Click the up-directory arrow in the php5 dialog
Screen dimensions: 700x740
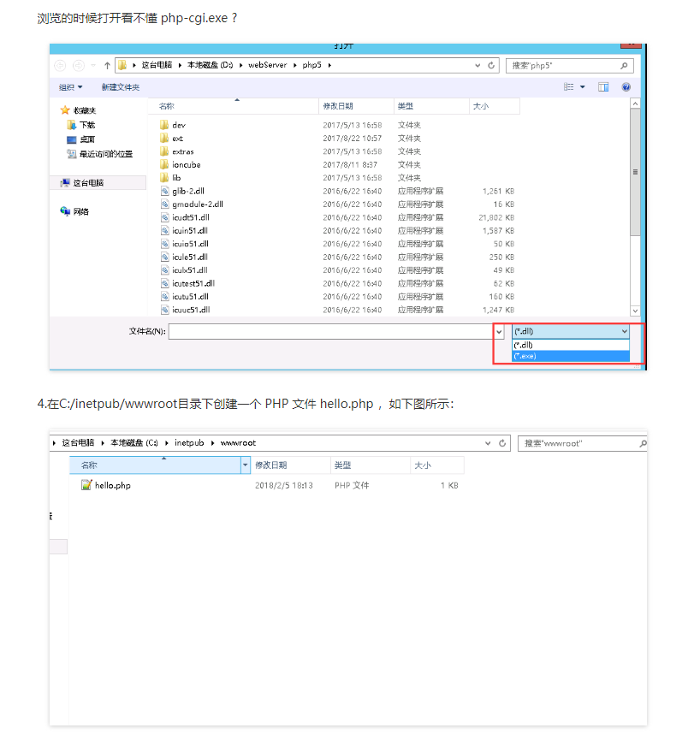point(107,66)
